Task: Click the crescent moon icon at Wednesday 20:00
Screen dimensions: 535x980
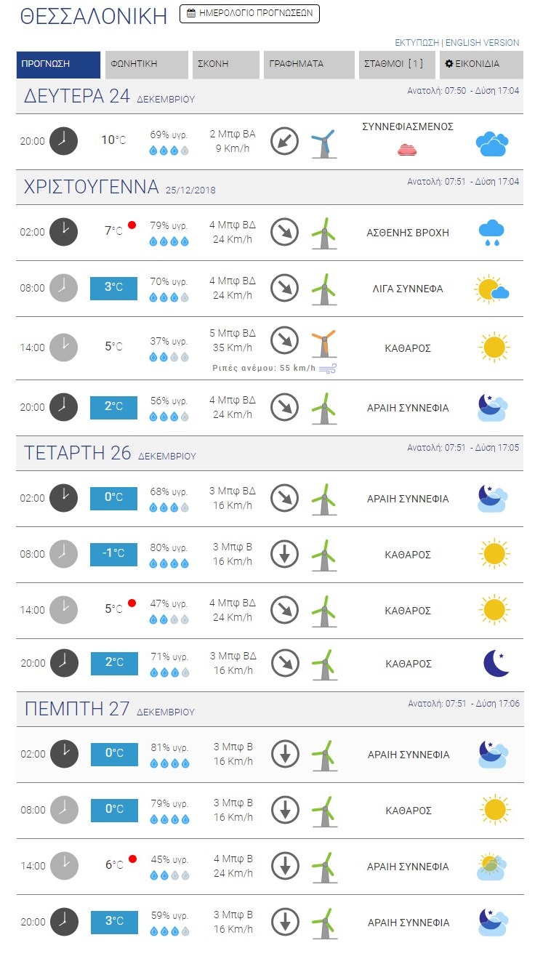Action: click(495, 663)
